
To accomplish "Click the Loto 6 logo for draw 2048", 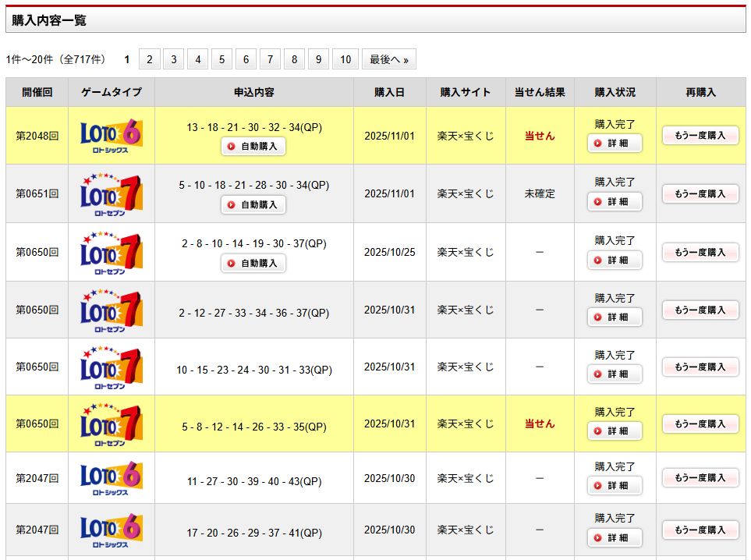I will [112, 136].
